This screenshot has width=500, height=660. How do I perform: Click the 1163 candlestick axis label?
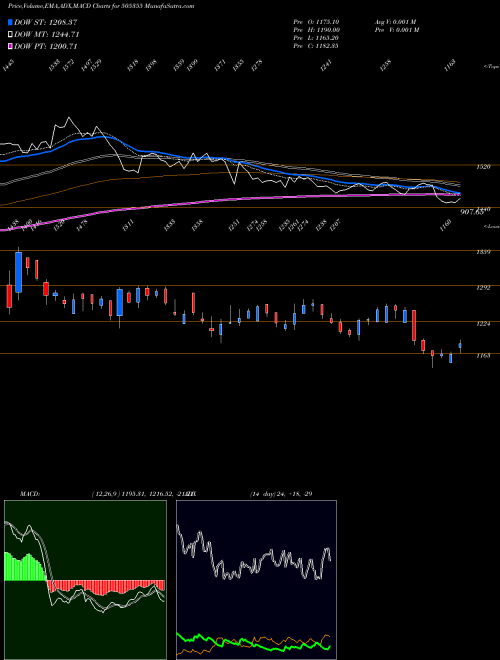tap(483, 356)
